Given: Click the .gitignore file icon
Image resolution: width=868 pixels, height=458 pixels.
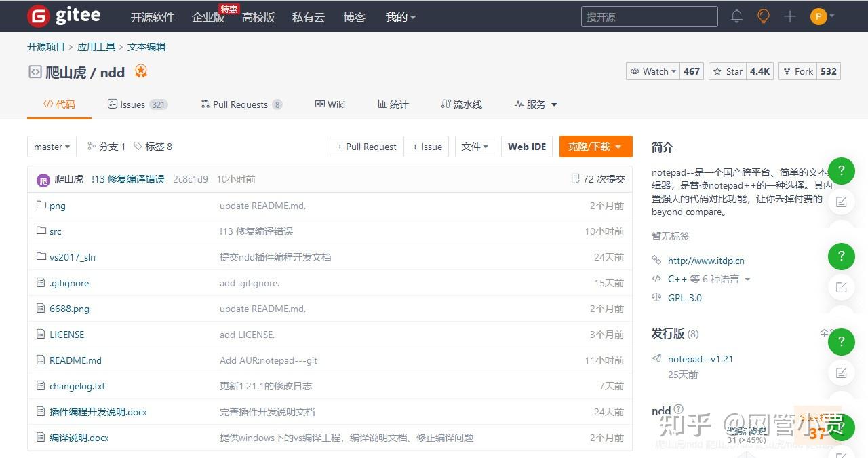Looking at the screenshot, I should pos(41,282).
